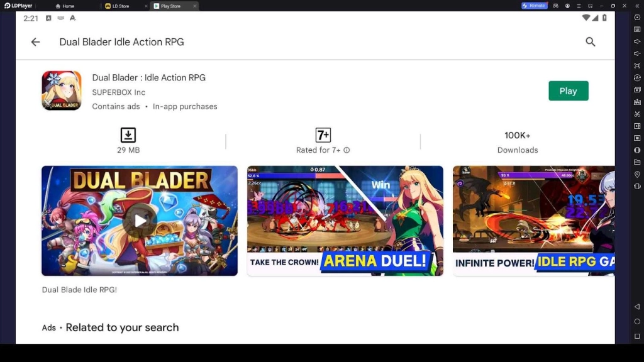
Task: Click the In-app purchases label
Action: [x=185, y=106]
